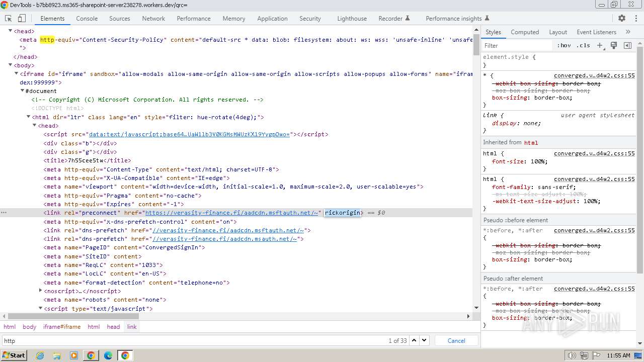The height and width of the screenshot is (362, 644).
Task: Open the dns-prefetch aadcdn.msauth.net href link
Action: (x=224, y=239)
